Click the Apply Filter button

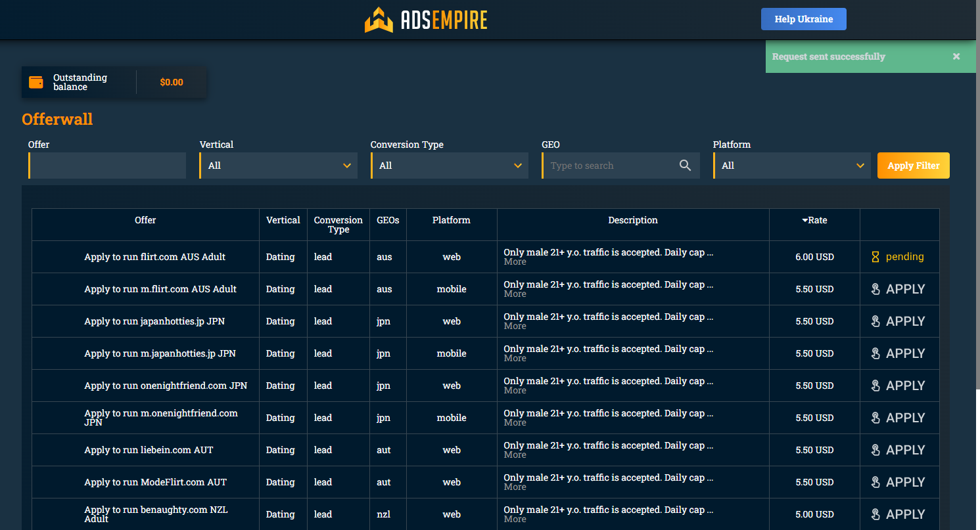coord(914,166)
